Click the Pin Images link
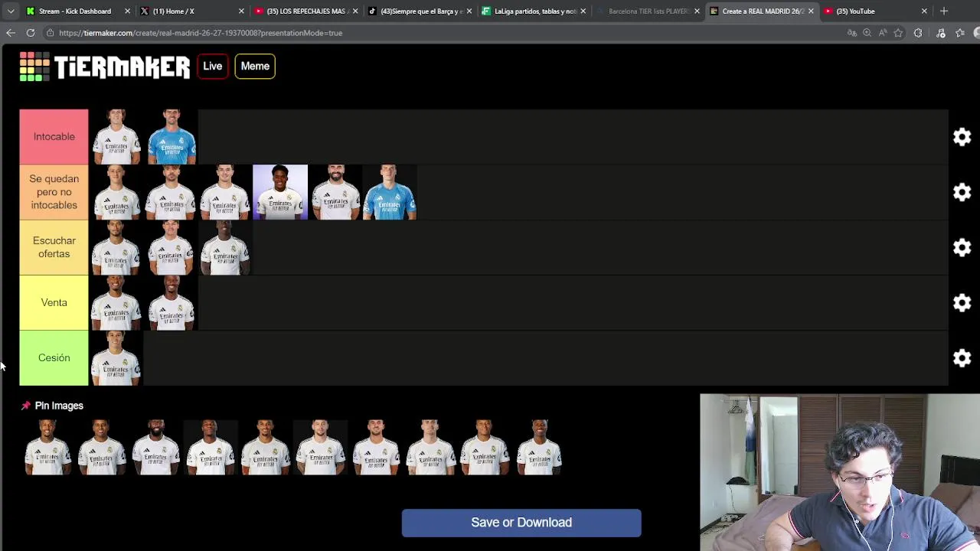980x551 pixels. [59, 406]
